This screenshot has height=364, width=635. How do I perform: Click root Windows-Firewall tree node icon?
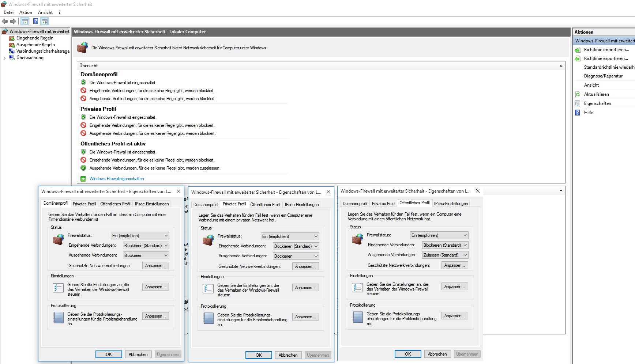click(x=5, y=31)
